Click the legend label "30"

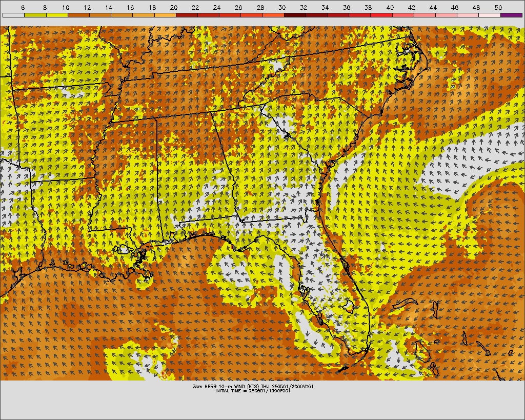point(282,8)
